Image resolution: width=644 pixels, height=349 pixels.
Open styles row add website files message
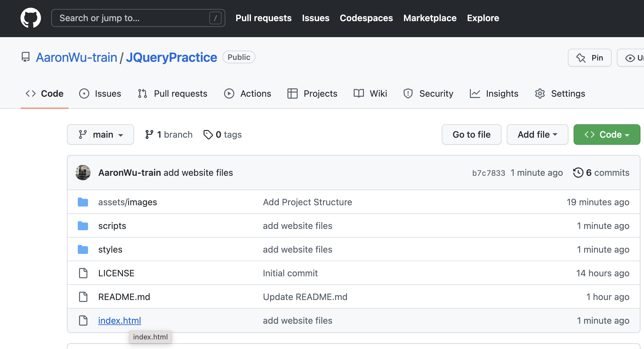click(298, 249)
